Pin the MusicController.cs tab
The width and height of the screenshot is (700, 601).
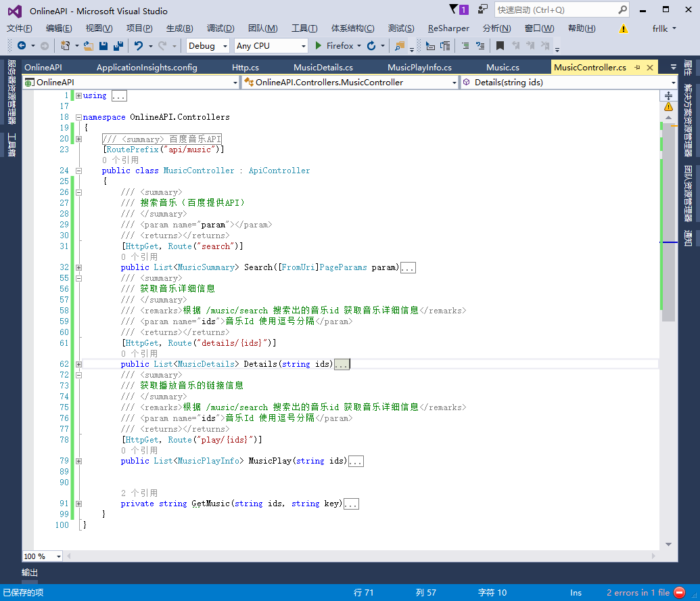tap(637, 68)
